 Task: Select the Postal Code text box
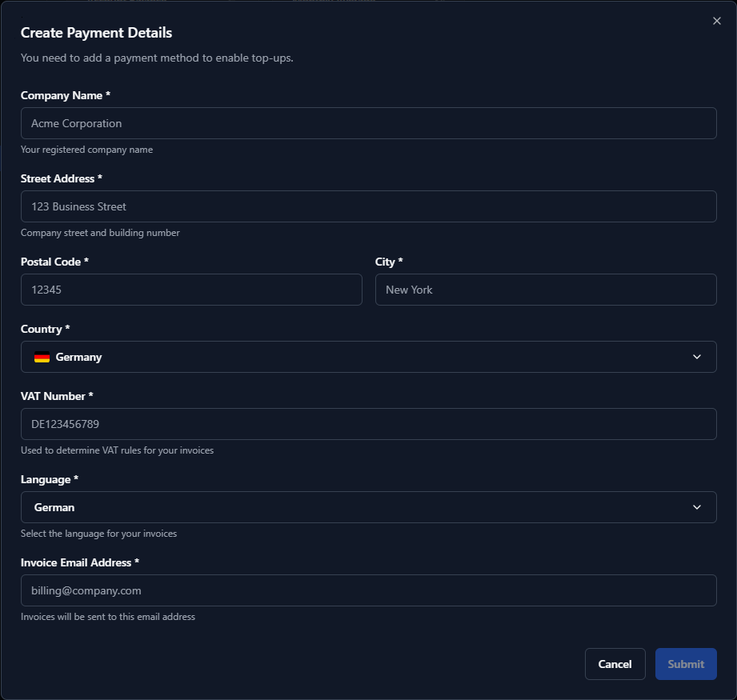191,290
